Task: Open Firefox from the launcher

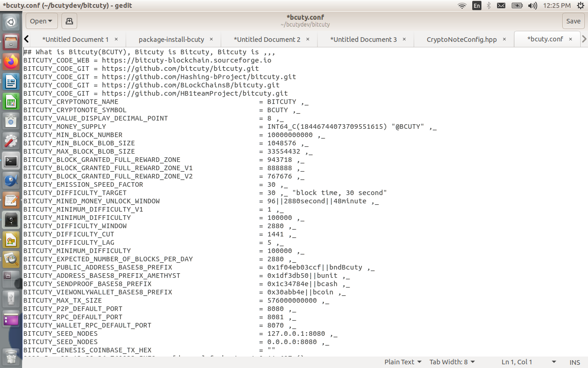Action: coord(11,62)
